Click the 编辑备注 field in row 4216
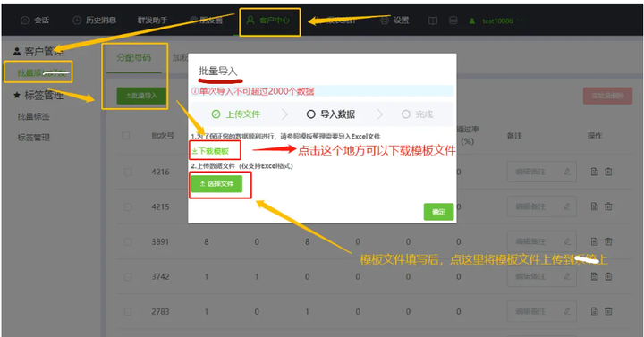 tap(542, 172)
